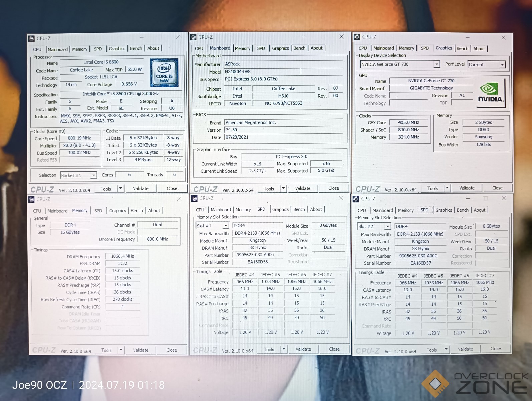Click CPU-Z title icon in Memory timings window
Viewport: 532px width, 401px height.
[31, 199]
